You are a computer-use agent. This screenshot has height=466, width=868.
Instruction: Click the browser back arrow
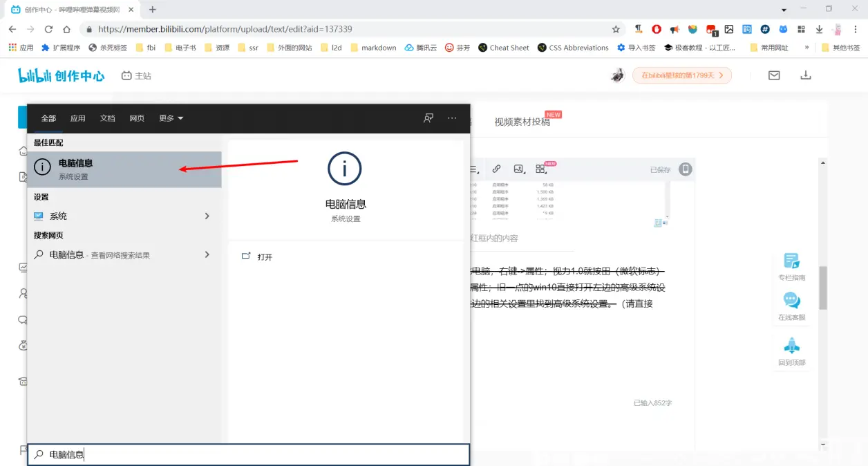(x=12, y=30)
